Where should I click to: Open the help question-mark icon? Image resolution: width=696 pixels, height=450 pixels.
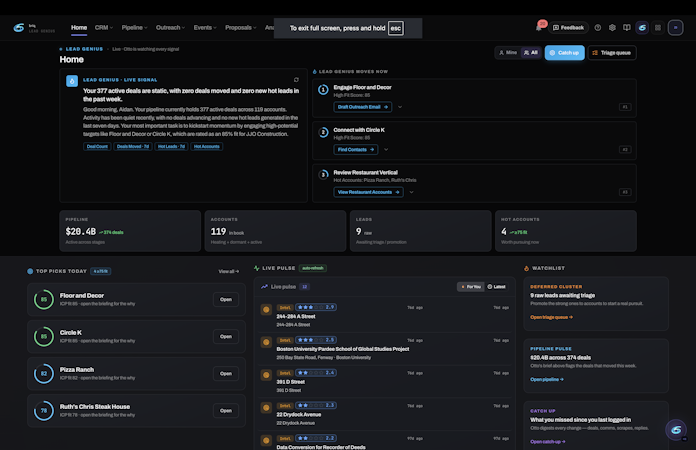[x=598, y=28]
